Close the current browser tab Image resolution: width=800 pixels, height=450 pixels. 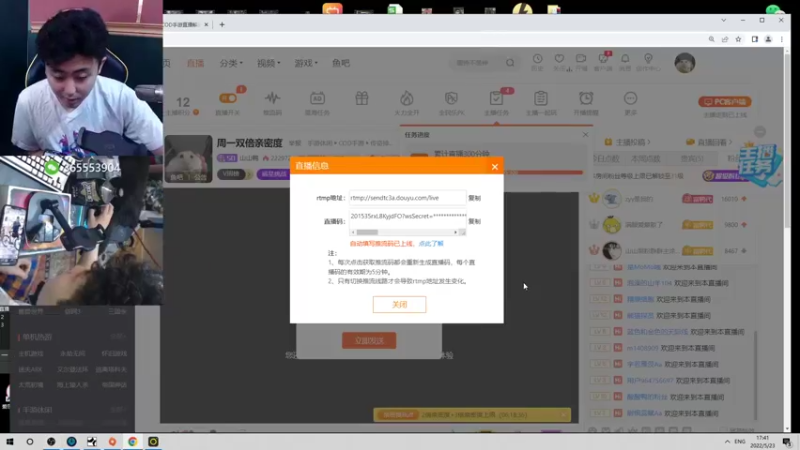pos(206,24)
